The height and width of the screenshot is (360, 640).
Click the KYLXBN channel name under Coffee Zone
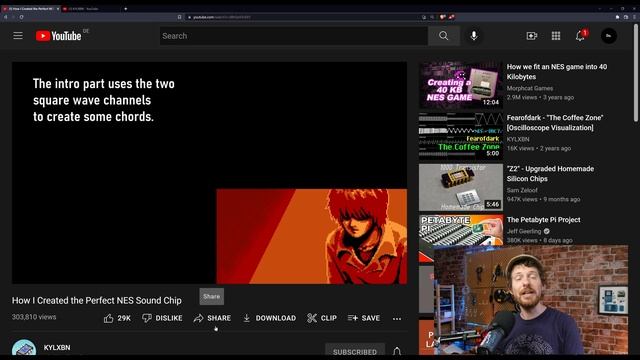518,139
